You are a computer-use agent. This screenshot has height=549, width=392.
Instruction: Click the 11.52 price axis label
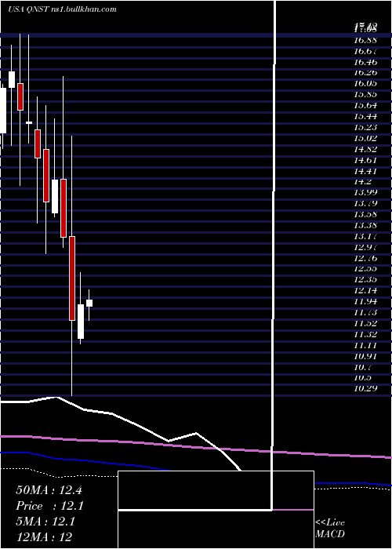tap(365, 323)
